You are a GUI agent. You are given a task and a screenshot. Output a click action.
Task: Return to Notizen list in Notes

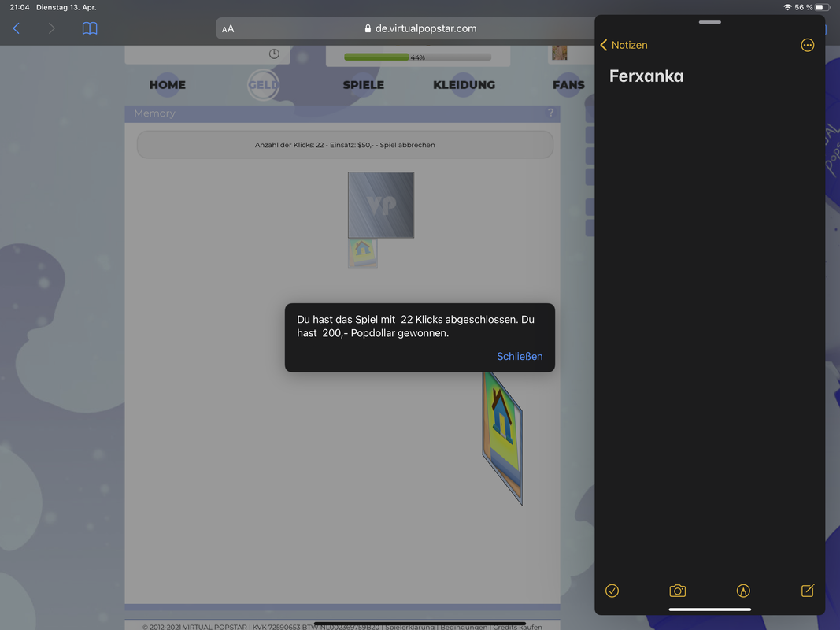coord(624,45)
